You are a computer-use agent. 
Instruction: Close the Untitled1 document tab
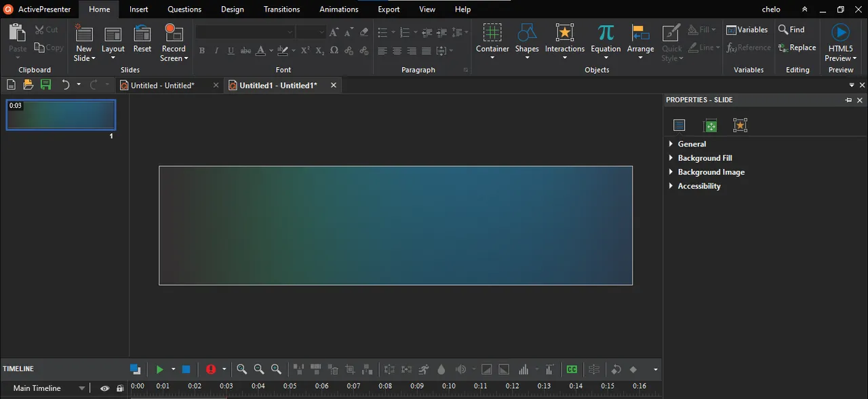(x=333, y=85)
